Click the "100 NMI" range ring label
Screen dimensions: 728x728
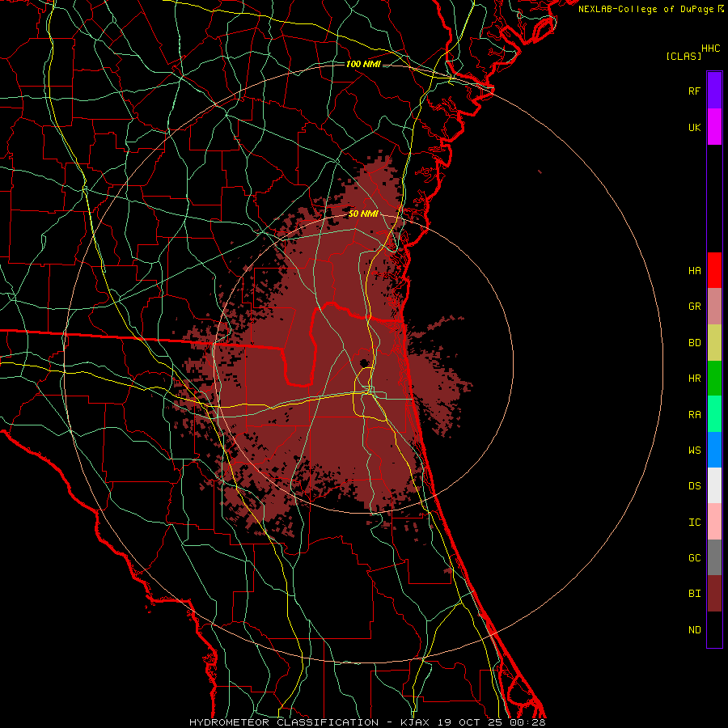click(363, 64)
